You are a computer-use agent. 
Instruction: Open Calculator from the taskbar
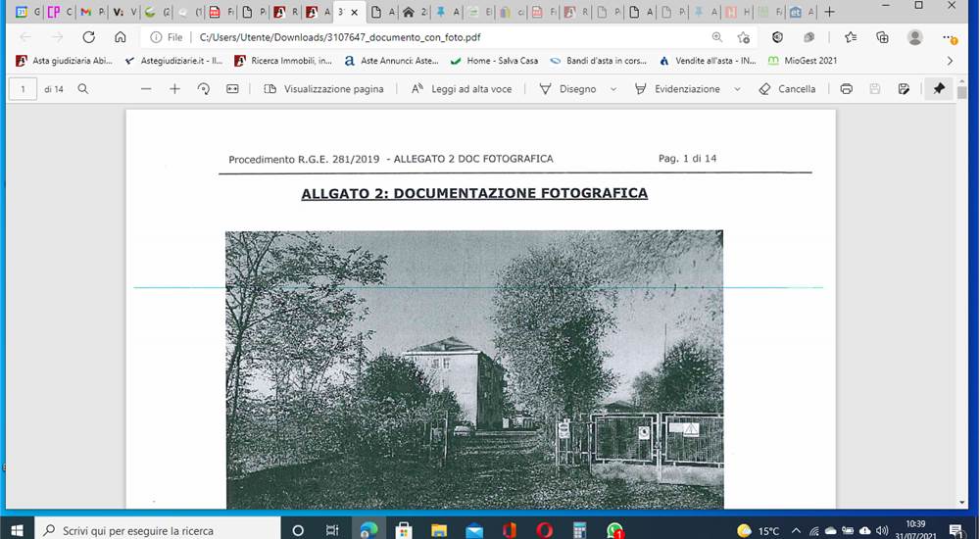point(579,530)
